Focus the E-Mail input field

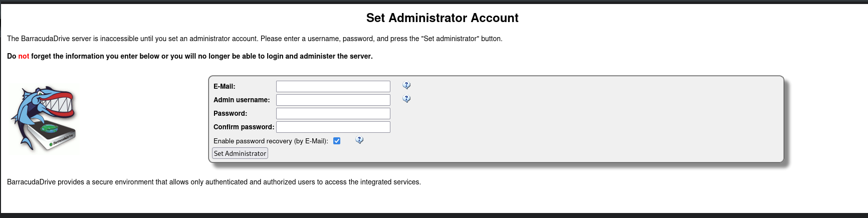coord(333,86)
